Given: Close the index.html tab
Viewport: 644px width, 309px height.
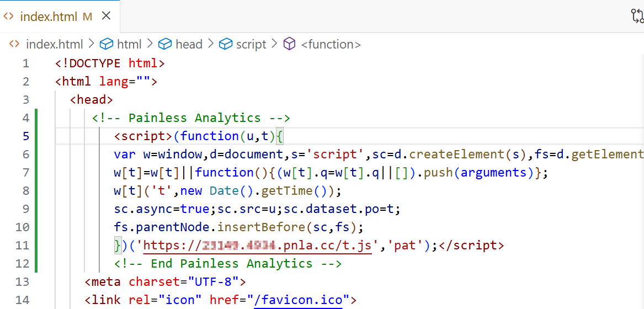Looking at the screenshot, I should pyautogui.click(x=106, y=16).
